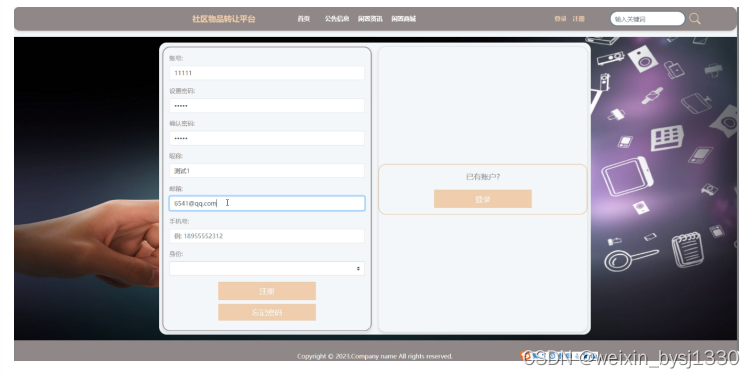The image size is (755, 378).
Task: Open the 闲置资讯 nav item
Action: (370, 19)
